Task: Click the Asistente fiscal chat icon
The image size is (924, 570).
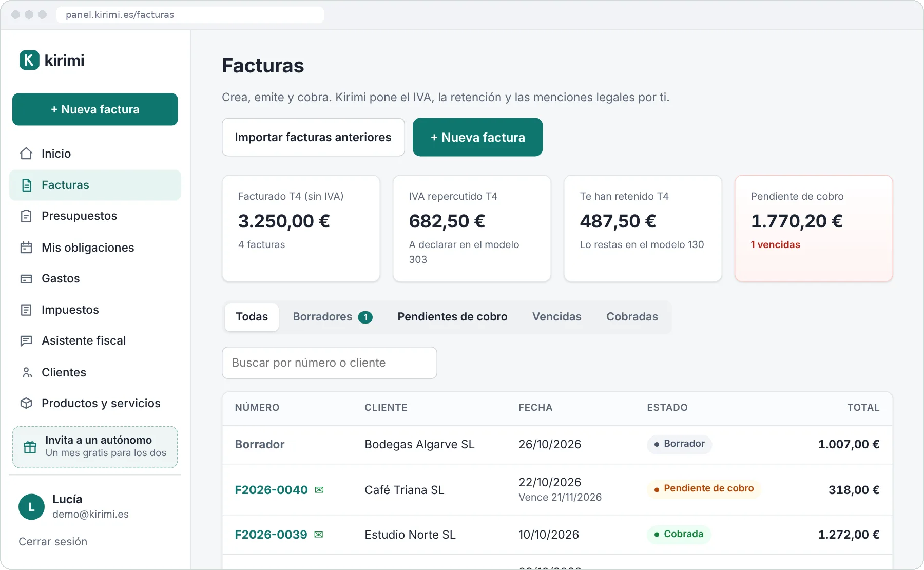Action: (26, 341)
